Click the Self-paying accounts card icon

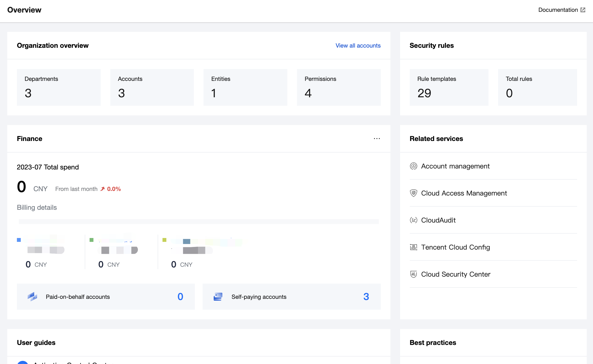click(x=218, y=297)
